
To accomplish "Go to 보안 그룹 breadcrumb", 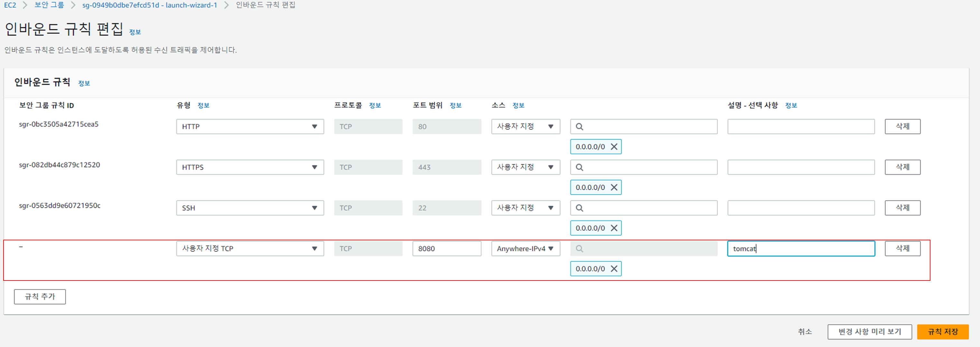I will point(49,5).
